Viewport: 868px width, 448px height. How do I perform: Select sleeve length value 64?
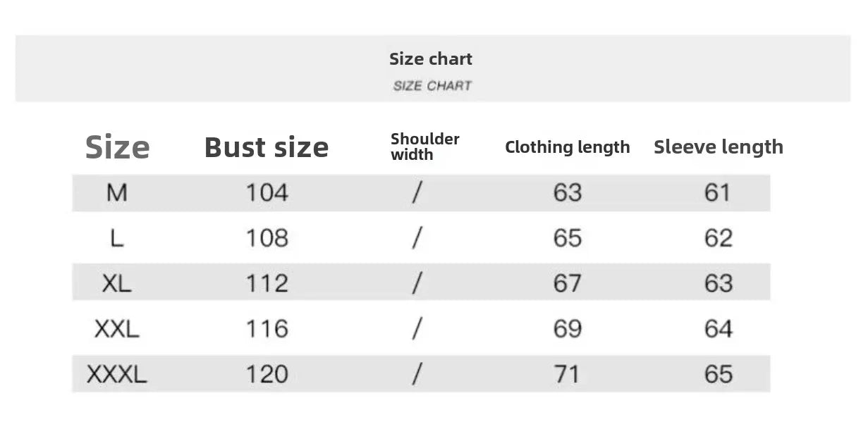[718, 328]
